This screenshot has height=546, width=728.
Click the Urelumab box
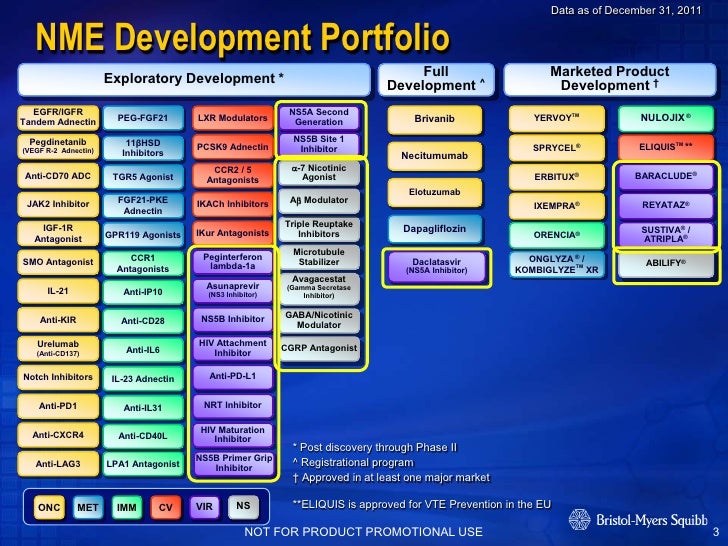[58, 349]
